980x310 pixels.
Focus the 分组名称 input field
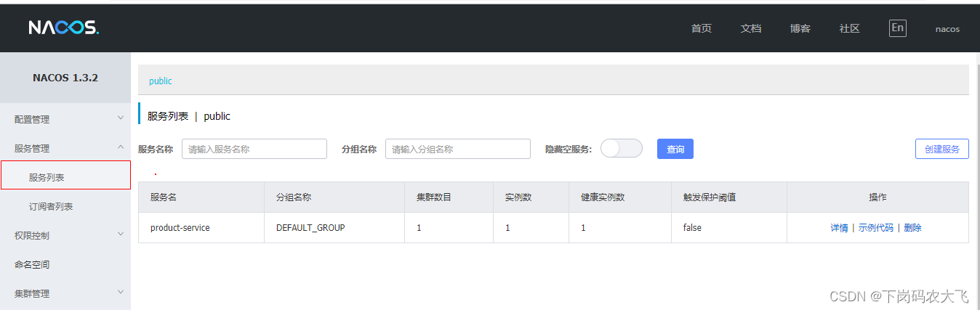[457, 149]
